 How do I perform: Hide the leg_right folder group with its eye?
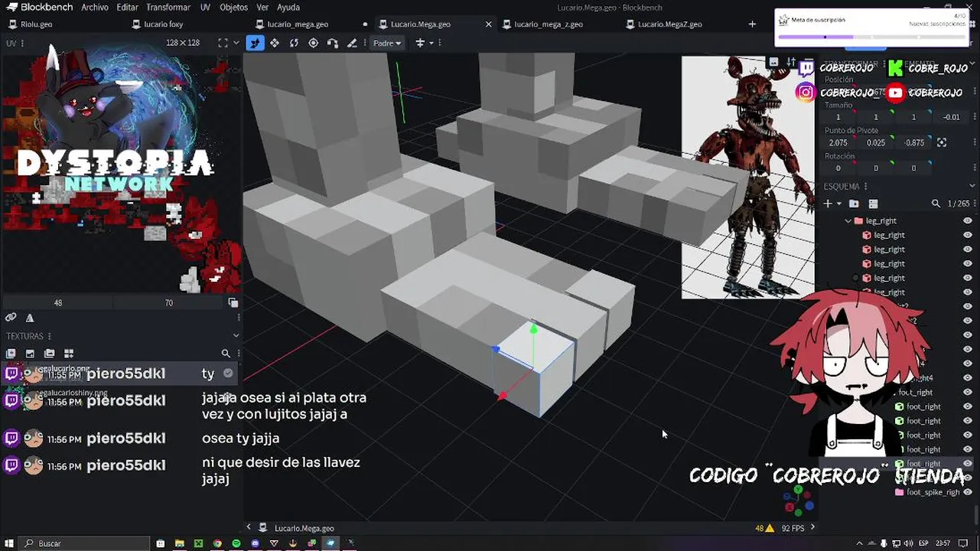coord(968,220)
